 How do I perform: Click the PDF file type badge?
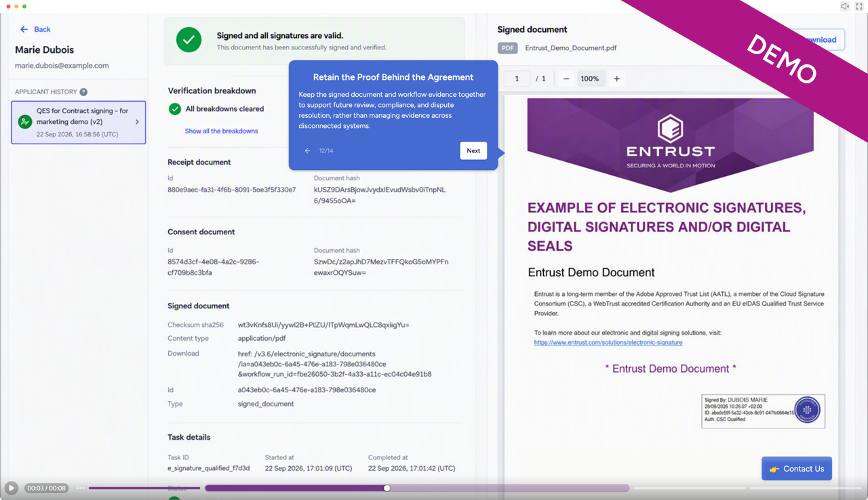(x=507, y=48)
